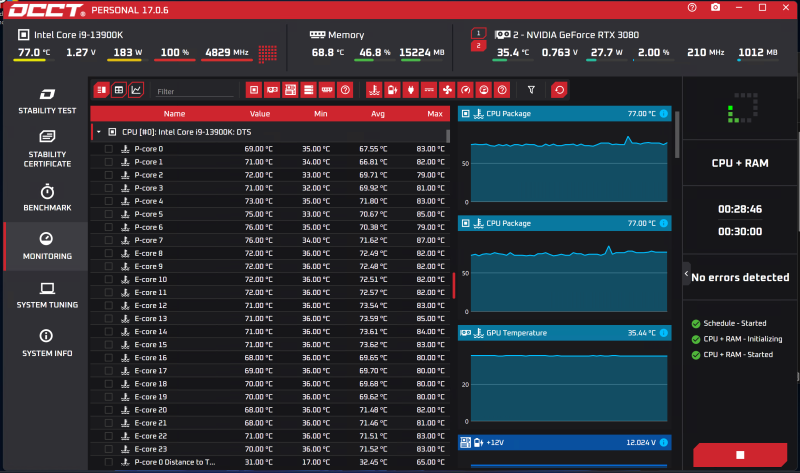Toggle the storage hardware filter icon

309,90
